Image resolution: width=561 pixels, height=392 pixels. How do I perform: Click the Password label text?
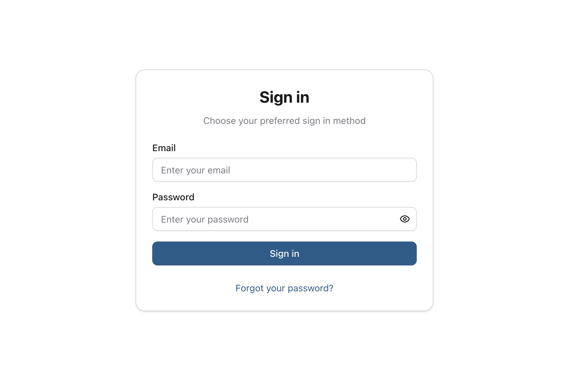[x=173, y=197]
